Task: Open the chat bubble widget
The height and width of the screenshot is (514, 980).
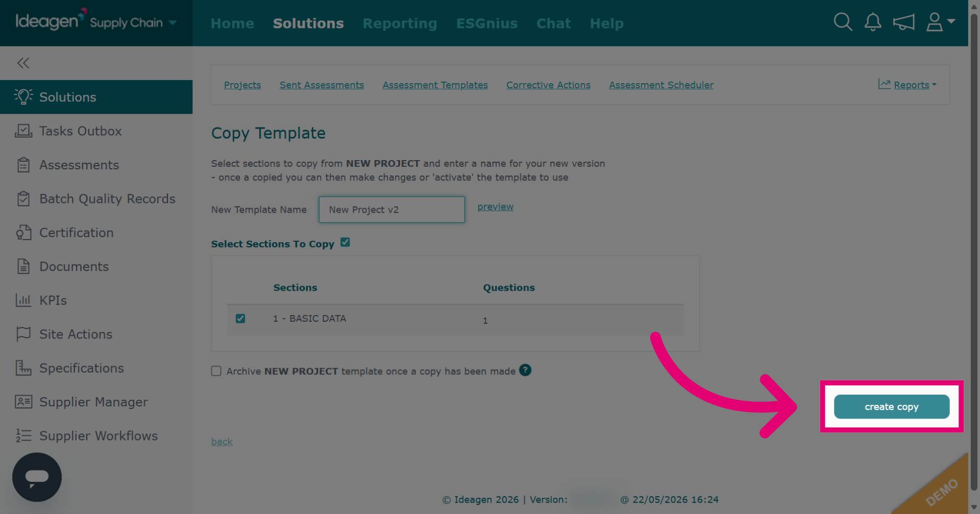Action: (x=37, y=477)
